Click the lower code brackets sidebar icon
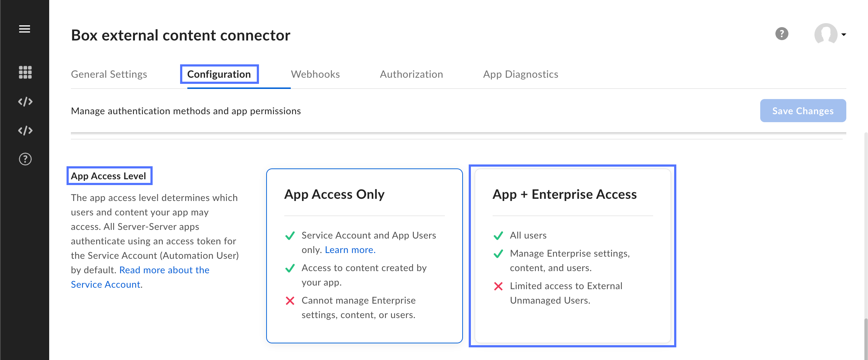The height and width of the screenshot is (360, 868). coord(25,130)
